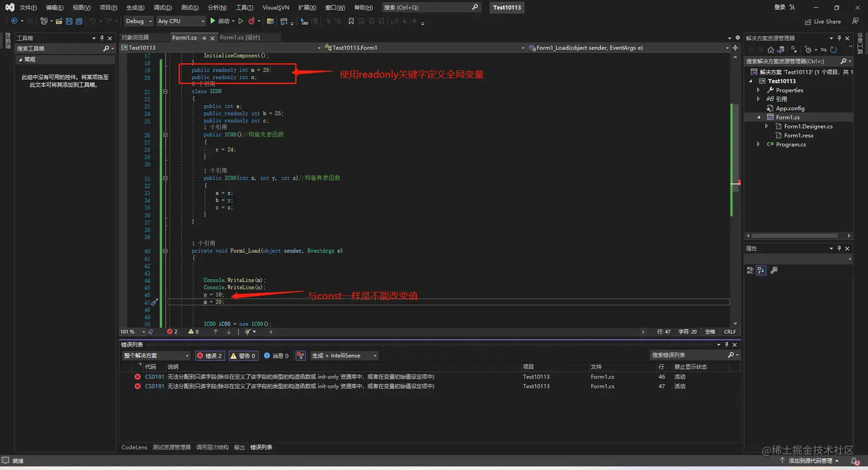
Task: Open the entire solution scope dropdown in Error List
Action: pos(156,356)
